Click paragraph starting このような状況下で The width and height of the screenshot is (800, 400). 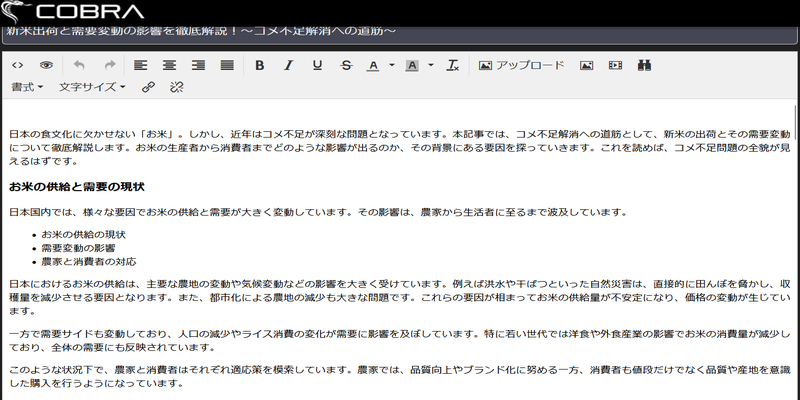pyautogui.click(x=400, y=377)
